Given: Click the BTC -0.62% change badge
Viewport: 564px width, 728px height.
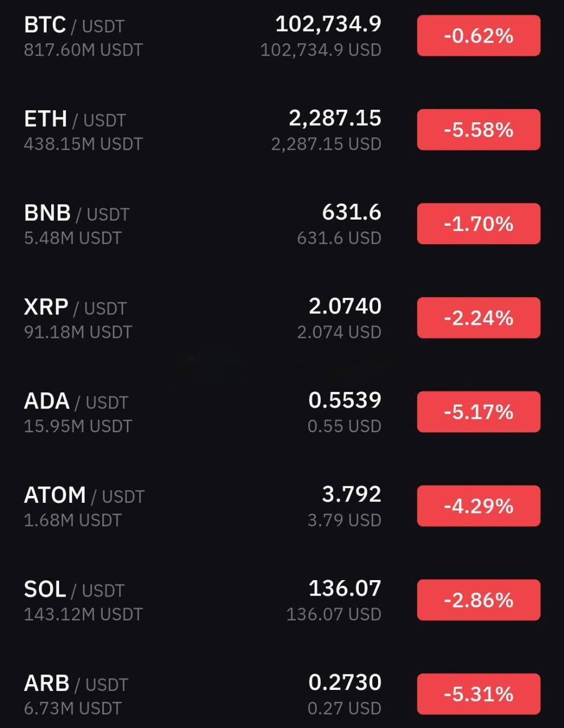Looking at the screenshot, I should coord(479,36).
